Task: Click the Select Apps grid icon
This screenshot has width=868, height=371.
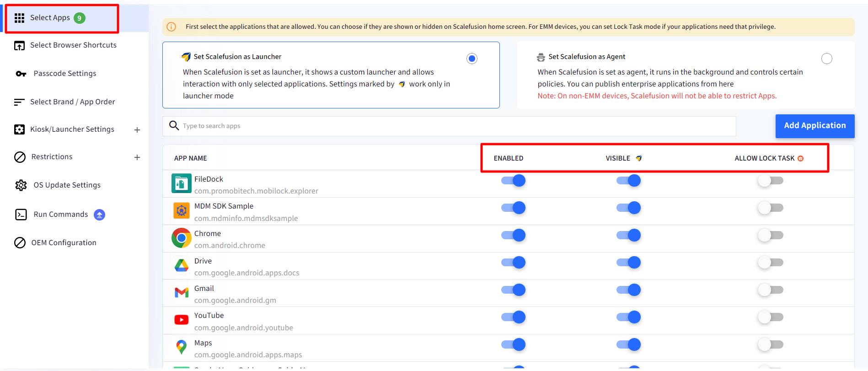Action: coord(19,18)
